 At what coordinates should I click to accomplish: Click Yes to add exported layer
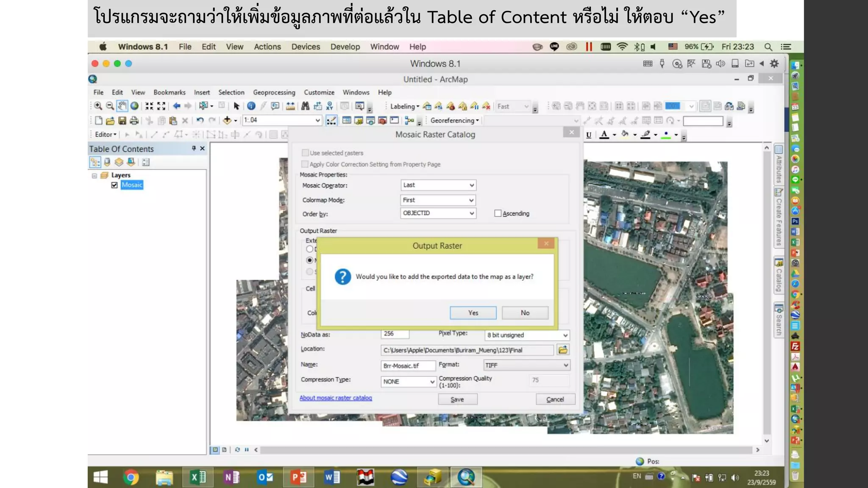tap(473, 313)
